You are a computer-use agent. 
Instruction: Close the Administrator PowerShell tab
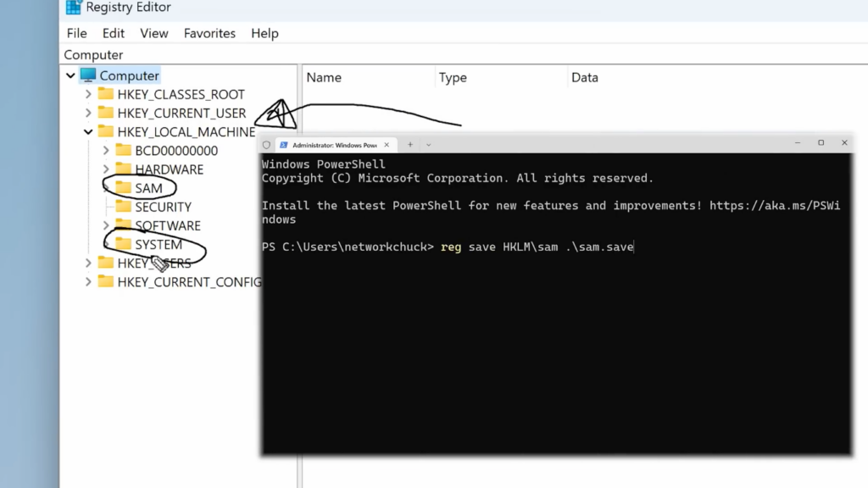(387, 145)
